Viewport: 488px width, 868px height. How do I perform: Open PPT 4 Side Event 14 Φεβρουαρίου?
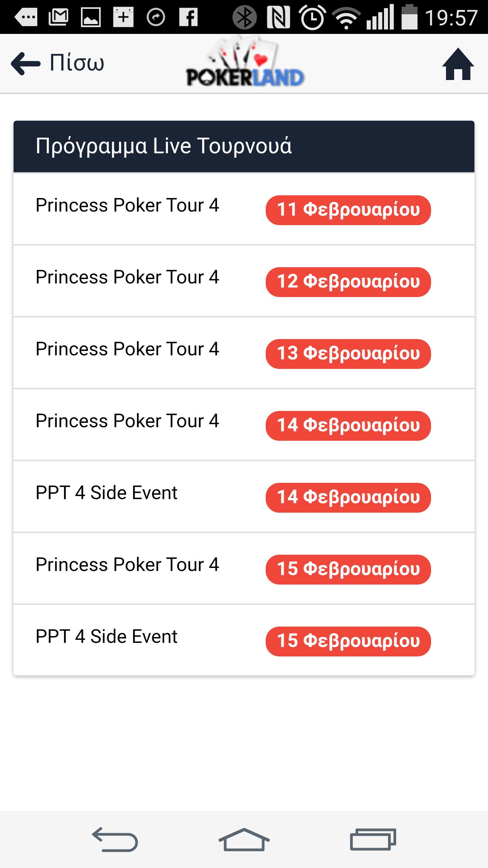tap(244, 497)
